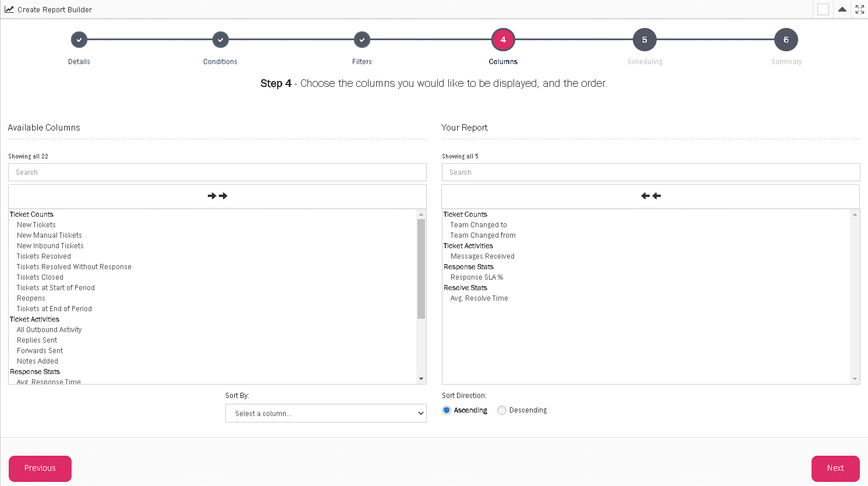Click the Details step checkmark circle

[x=79, y=40]
